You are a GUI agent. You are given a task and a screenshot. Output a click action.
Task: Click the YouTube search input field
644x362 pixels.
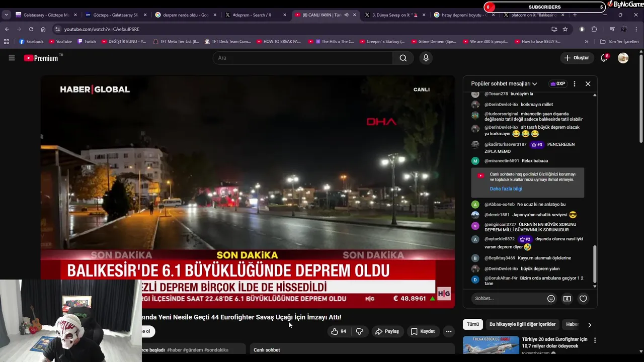click(302, 58)
